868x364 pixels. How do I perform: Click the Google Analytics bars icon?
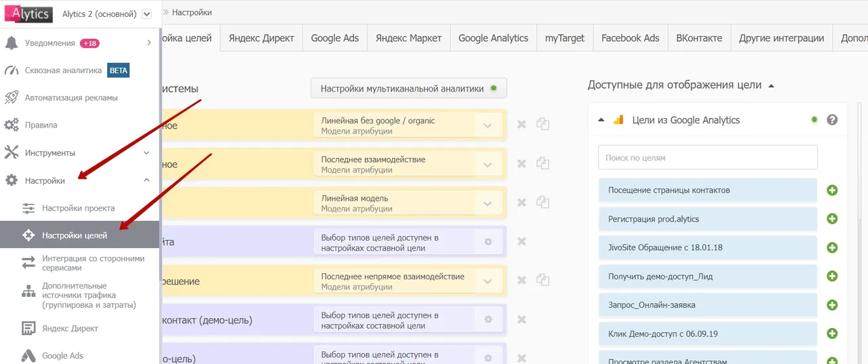point(618,120)
